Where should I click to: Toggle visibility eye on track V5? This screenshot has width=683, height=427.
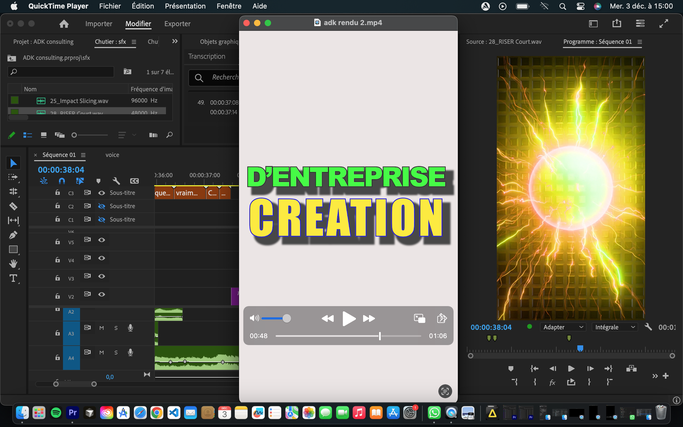[101, 241]
